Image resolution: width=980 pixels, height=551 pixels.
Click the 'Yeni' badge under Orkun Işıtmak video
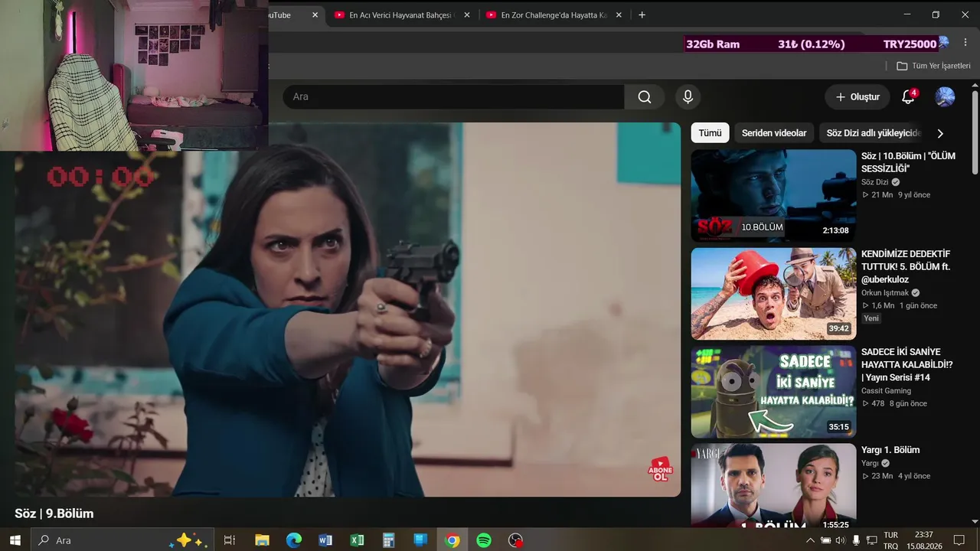tap(871, 318)
